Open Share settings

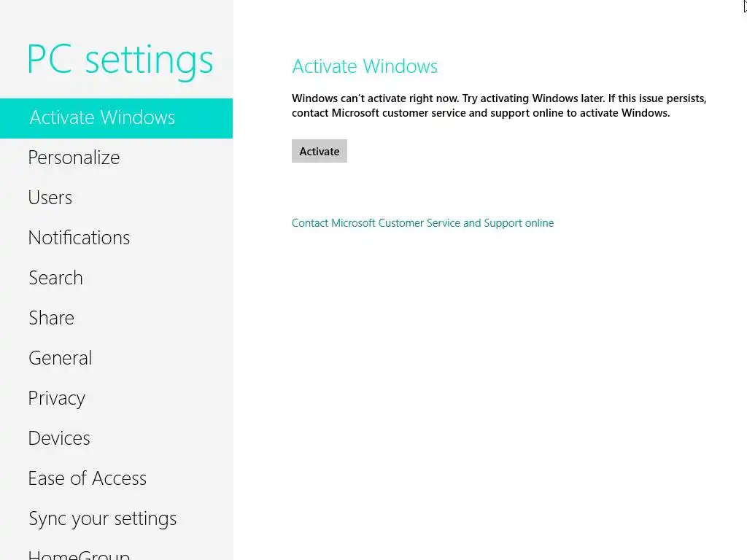tap(52, 318)
